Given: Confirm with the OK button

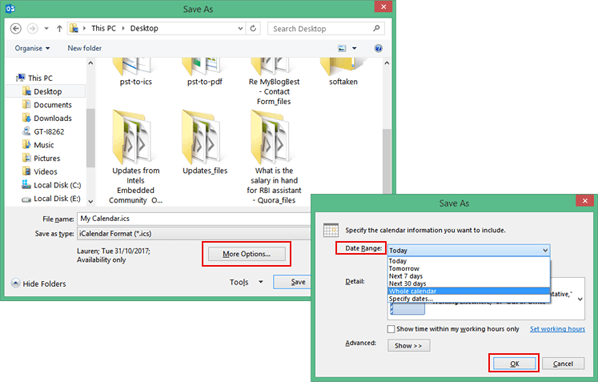Looking at the screenshot, I should (x=514, y=364).
